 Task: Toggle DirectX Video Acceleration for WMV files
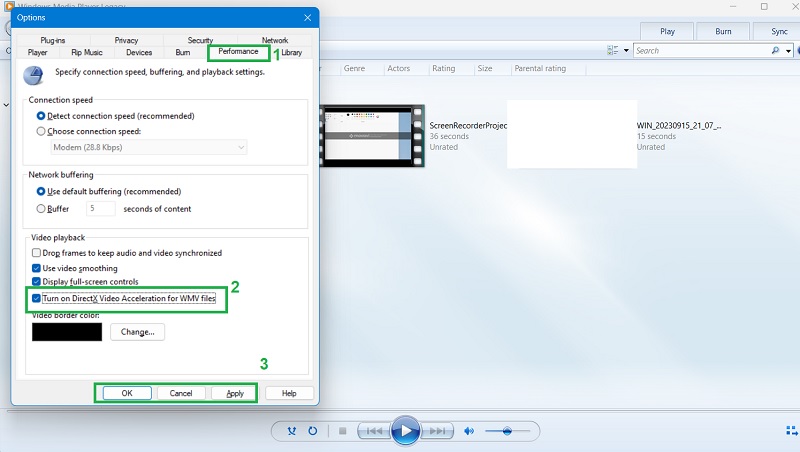click(36, 298)
